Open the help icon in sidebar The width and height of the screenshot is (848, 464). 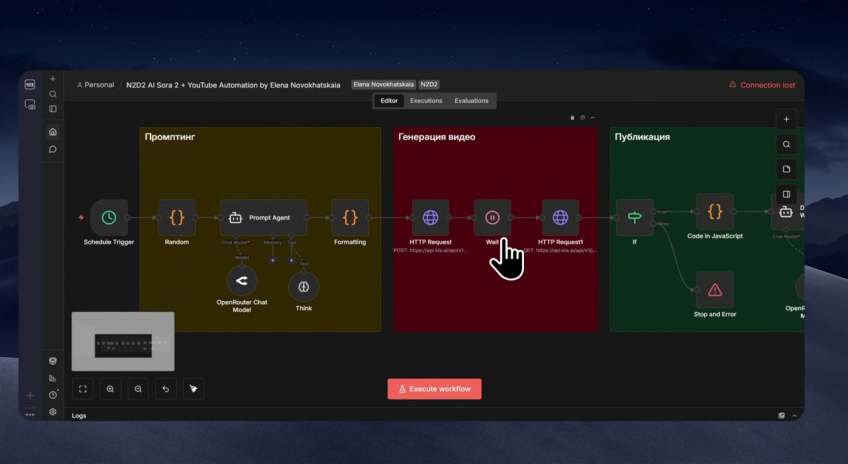click(52, 395)
